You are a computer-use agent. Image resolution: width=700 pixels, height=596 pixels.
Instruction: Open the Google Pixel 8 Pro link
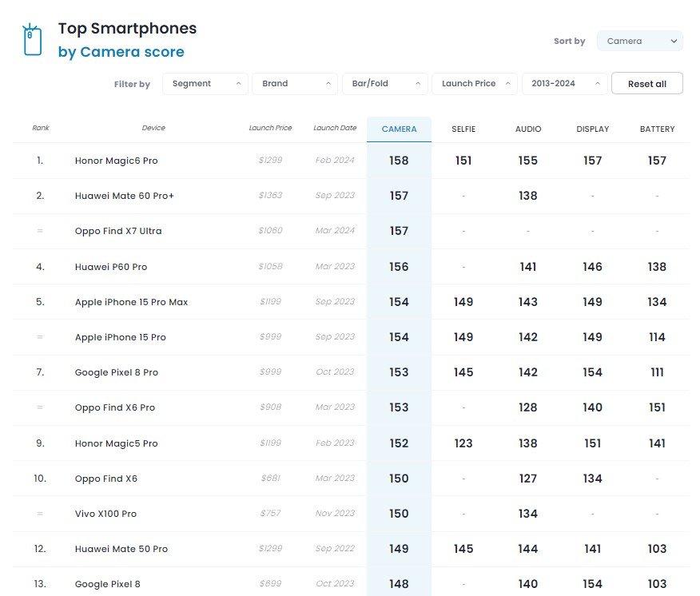(x=116, y=372)
